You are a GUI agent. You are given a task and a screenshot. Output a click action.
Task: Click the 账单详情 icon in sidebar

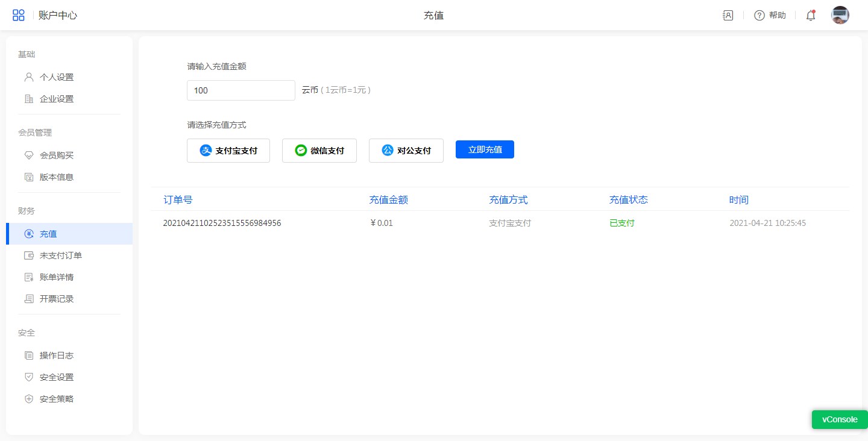pos(29,277)
